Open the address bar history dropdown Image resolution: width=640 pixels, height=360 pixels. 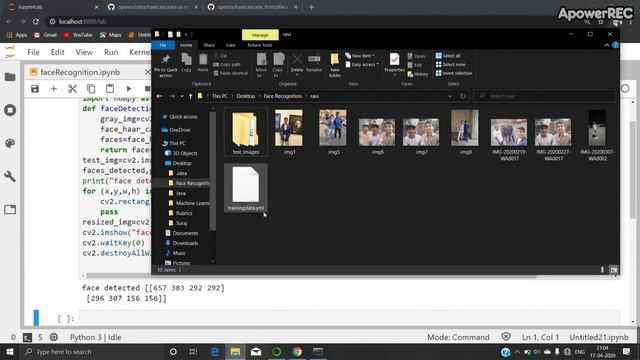click(450, 96)
